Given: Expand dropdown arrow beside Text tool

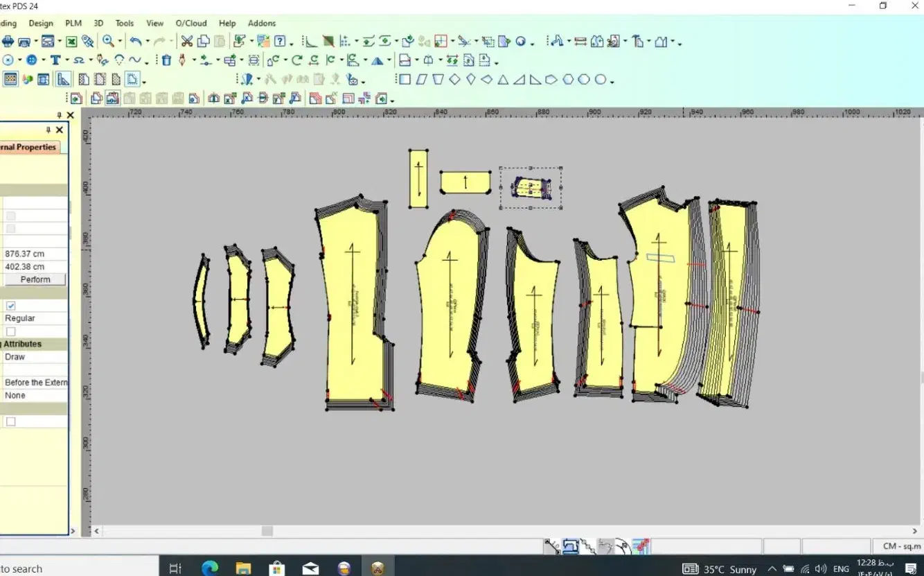Looking at the screenshot, I should [67, 61].
